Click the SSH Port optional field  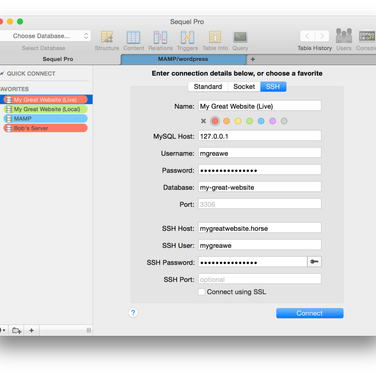260,279
